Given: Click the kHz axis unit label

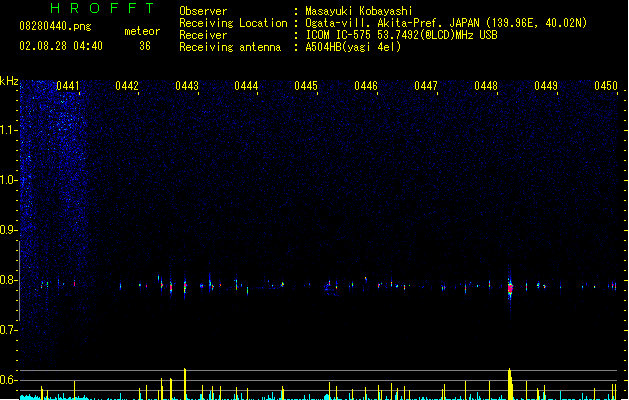Looking at the screenshot, I should tap(9, 81).
